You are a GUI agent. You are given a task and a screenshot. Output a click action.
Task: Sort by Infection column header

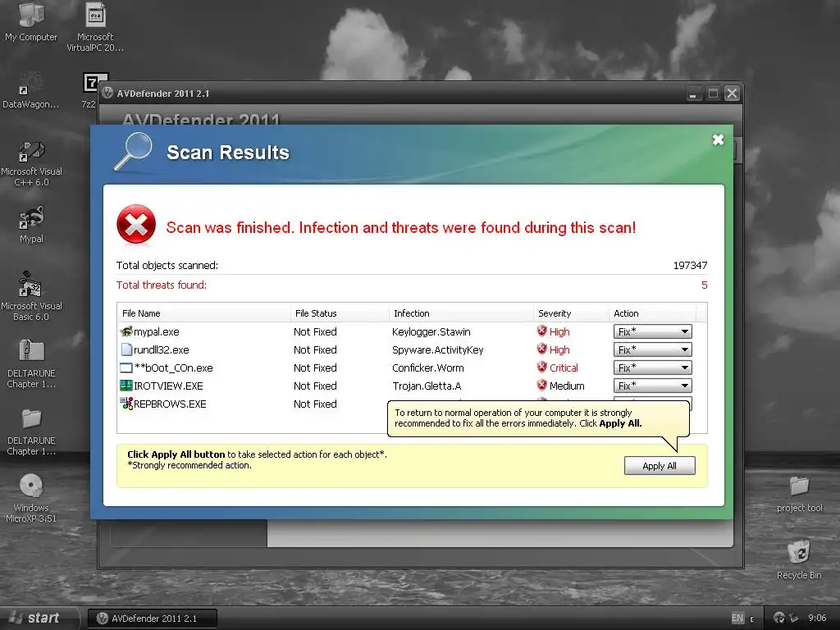coord(461,313)
